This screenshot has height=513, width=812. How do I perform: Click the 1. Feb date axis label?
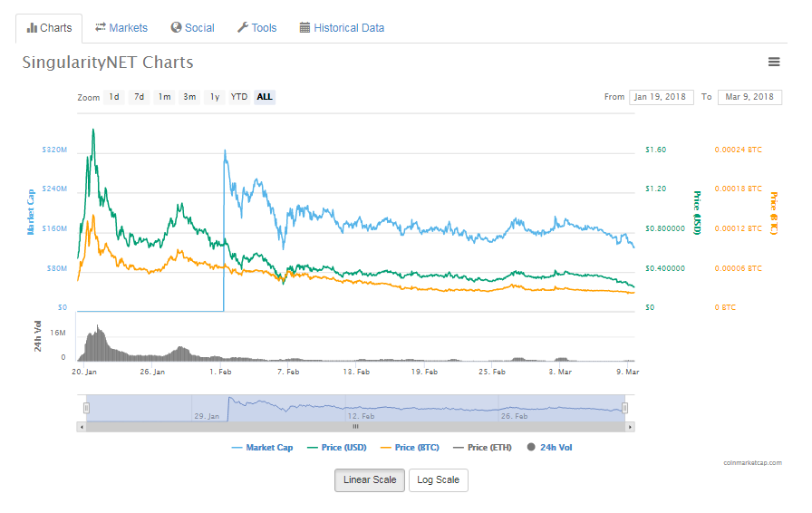[x=220, y=372]
